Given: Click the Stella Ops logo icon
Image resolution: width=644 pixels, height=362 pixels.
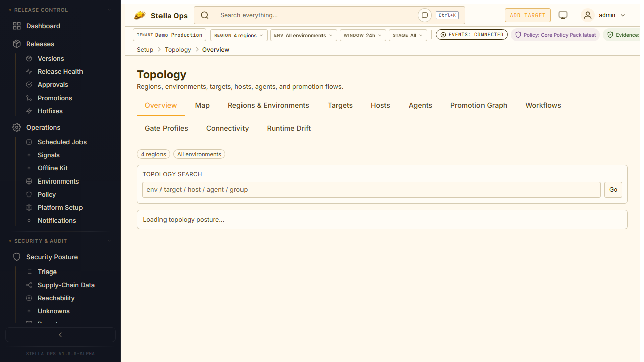Looking at the screenshot, I should point(140,15).
